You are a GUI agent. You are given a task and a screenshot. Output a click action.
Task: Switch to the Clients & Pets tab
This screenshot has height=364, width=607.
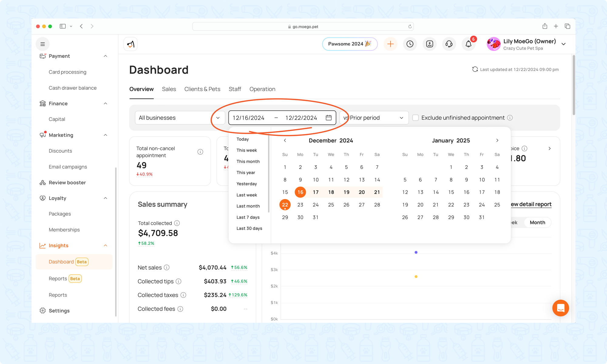[x=202, y=89]
